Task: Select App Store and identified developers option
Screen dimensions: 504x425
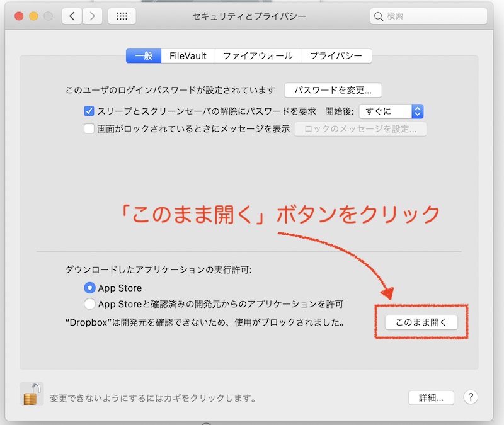Action: tap(89, 304)
